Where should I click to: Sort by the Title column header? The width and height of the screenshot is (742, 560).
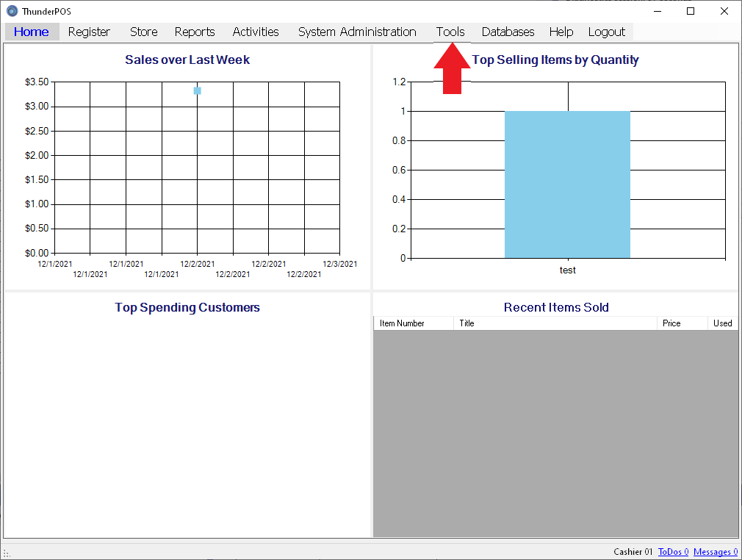(x=555, y=323)
